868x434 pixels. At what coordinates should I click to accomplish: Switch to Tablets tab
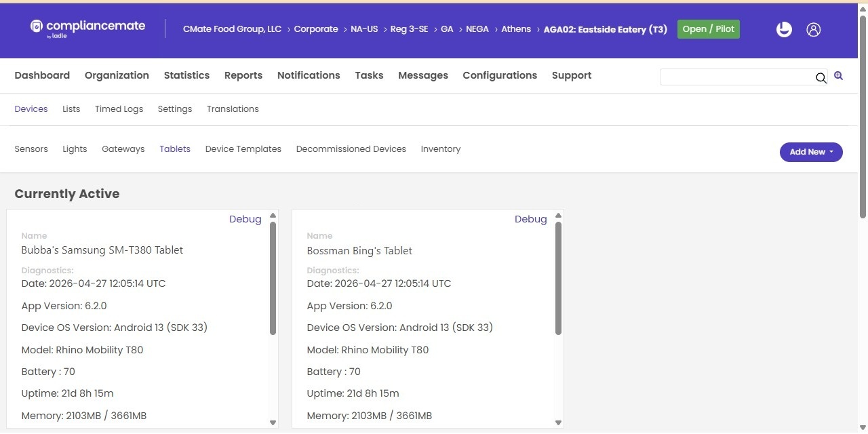[175, 149]
